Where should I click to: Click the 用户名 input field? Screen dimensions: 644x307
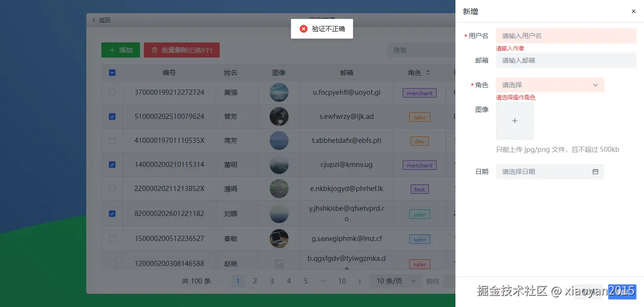(x=566, y=36)
